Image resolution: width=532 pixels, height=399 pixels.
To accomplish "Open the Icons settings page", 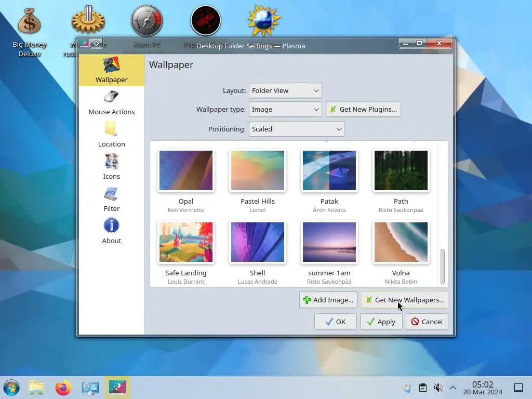I will tap(112, 167).
